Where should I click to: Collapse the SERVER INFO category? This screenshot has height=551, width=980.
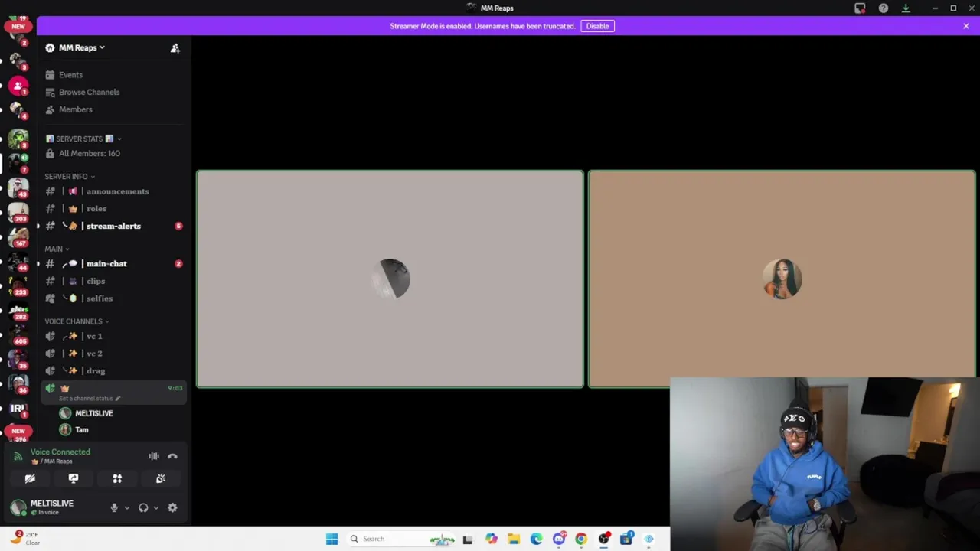point(70,177)
